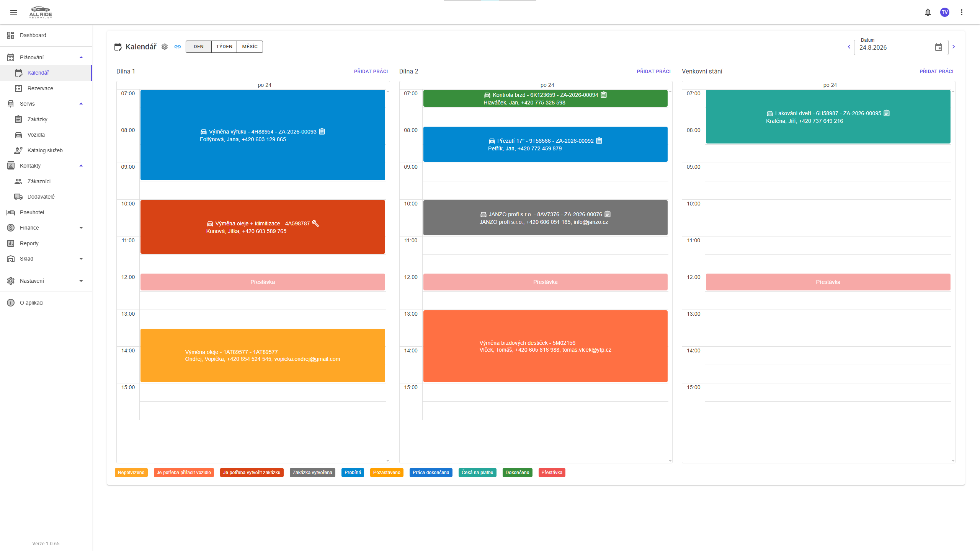
Task: Expand the Finance section
Action: [46, 228]
